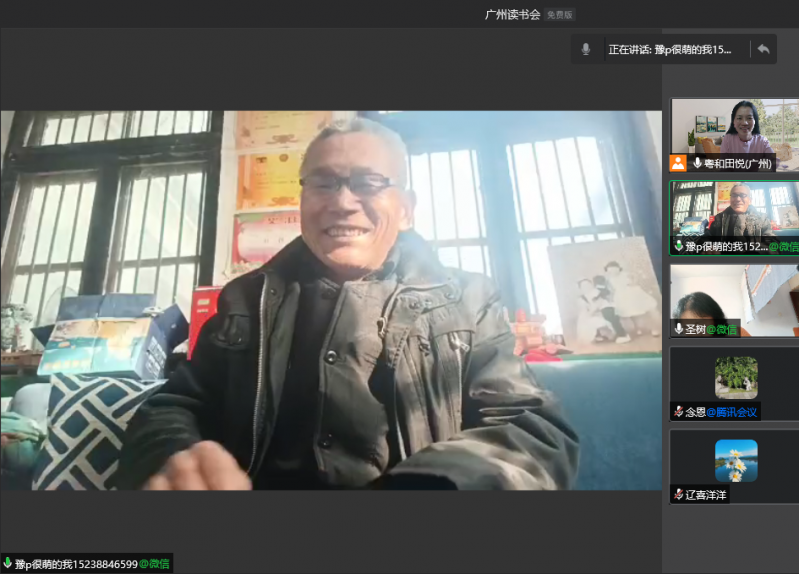
Task: Select the 豫p很萌的我 highlighted video thumbnail
Action: (735, 210)
